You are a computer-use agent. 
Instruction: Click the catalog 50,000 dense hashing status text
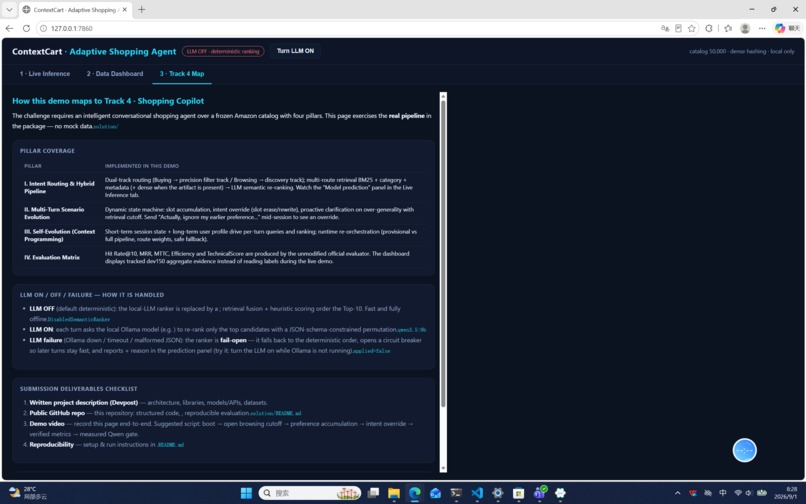coord(742,51)
